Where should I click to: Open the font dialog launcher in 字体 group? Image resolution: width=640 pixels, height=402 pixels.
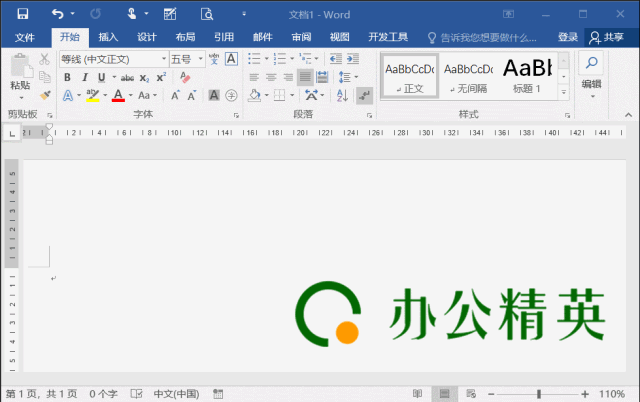point(236,115)
